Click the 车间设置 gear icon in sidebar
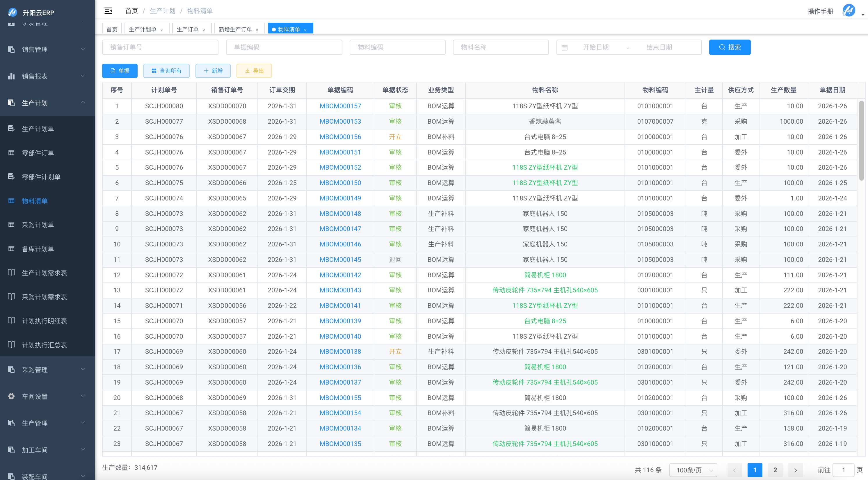 (x=11, y=397)
